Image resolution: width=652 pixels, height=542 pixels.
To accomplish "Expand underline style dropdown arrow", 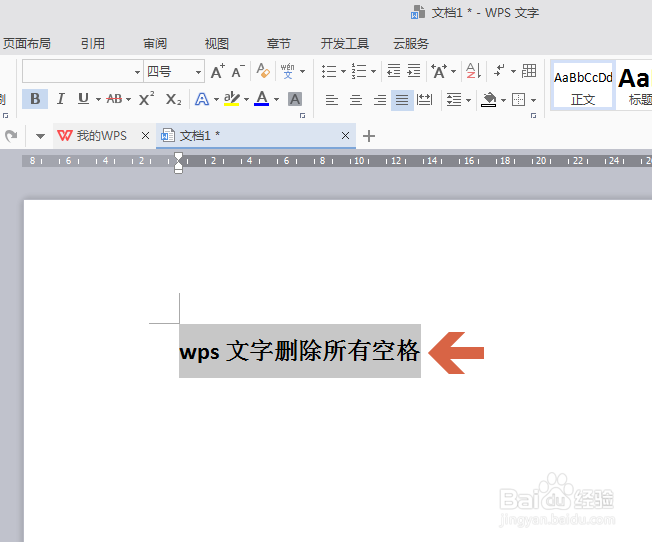I will (99, 99).
